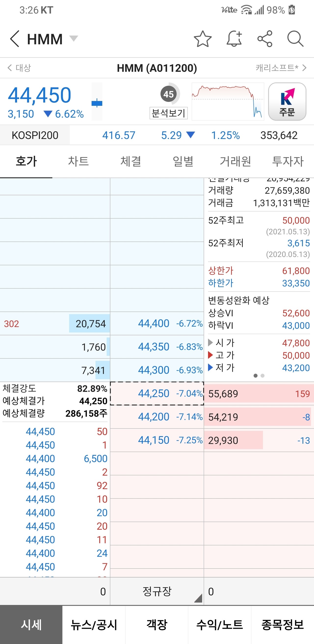Open the 시세 bottom menu
Viewport: 314px width, 644px height.
point(31,625)
